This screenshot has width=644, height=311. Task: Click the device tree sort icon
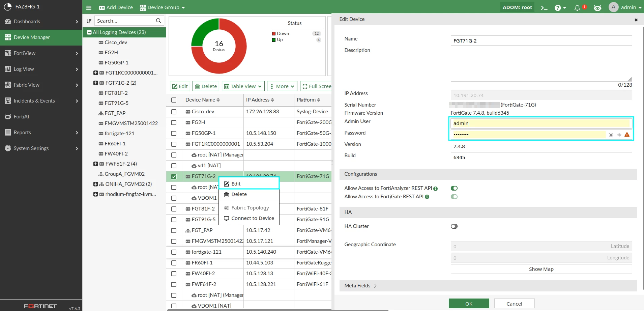tap(89, 21)
